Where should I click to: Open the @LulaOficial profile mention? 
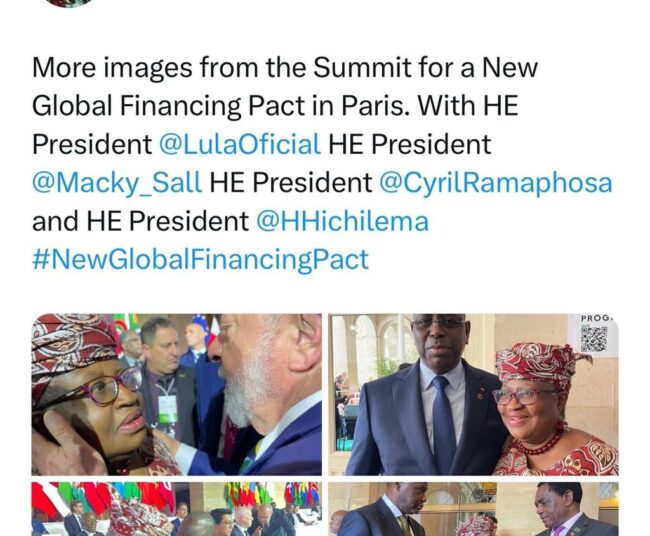tap(240, 144)
